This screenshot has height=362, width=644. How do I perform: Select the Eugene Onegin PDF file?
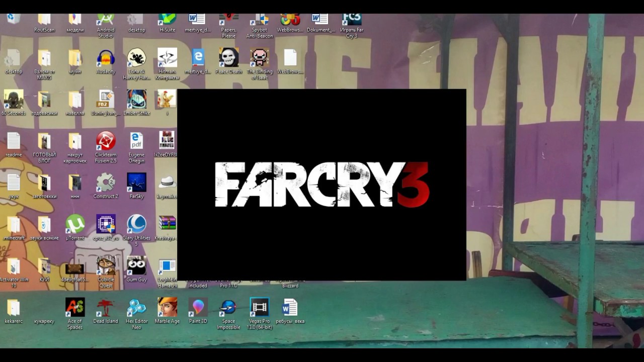(136, 148)
